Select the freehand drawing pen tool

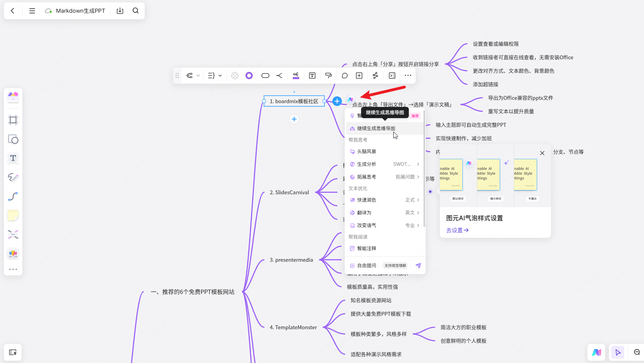pyautogui.click(x=13, y=177)
